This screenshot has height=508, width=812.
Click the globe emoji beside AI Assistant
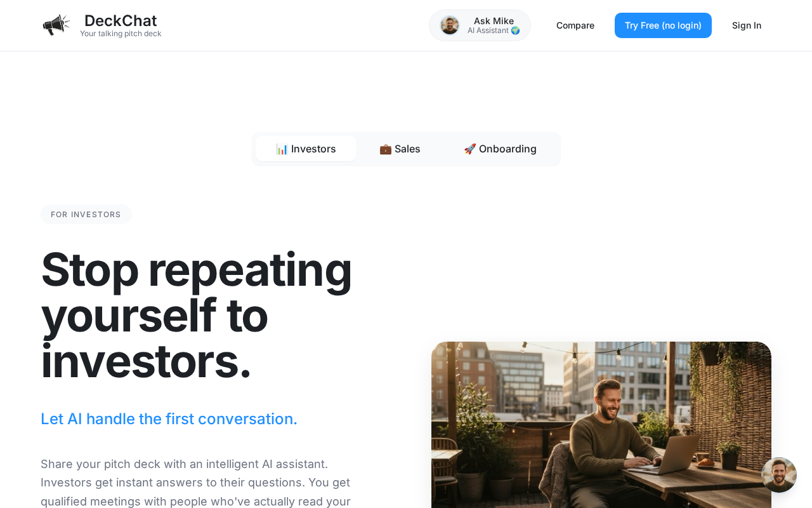[515, 30]
